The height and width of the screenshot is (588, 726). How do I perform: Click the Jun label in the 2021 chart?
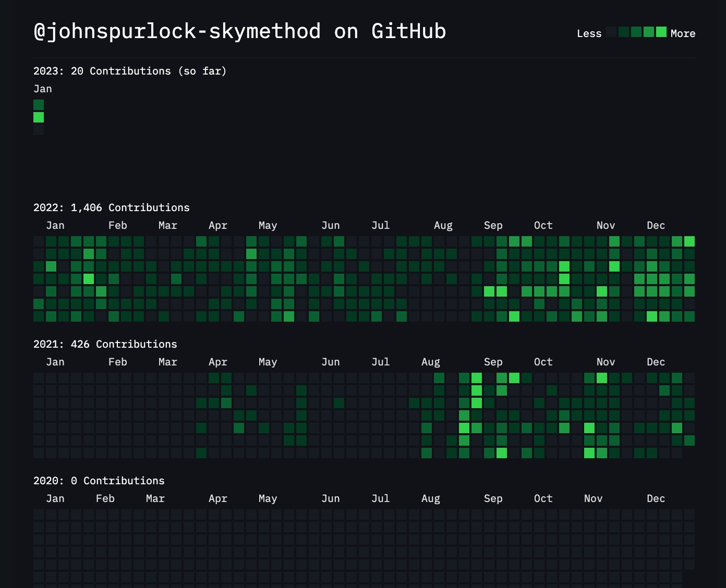pos(331,362)
